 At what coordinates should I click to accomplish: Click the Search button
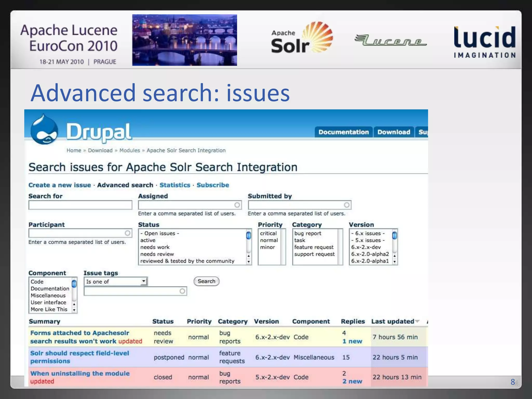click(207, 281)
